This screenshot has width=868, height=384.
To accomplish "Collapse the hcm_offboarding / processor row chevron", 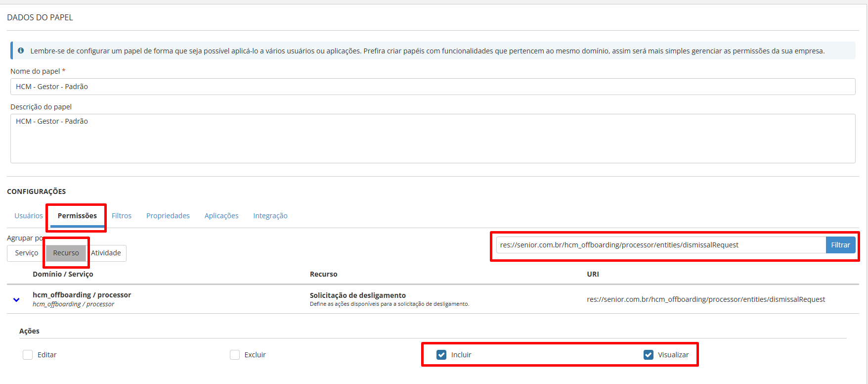I will (16, 299).
